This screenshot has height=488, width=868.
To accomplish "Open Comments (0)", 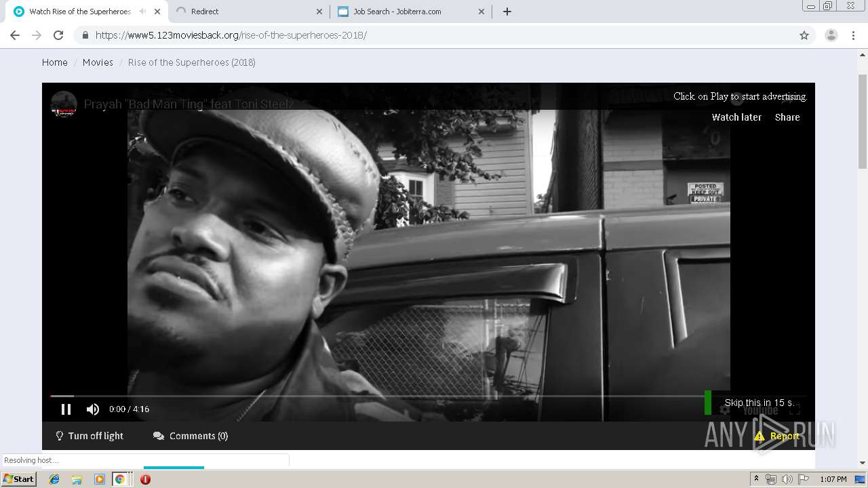I will (191, 436).
